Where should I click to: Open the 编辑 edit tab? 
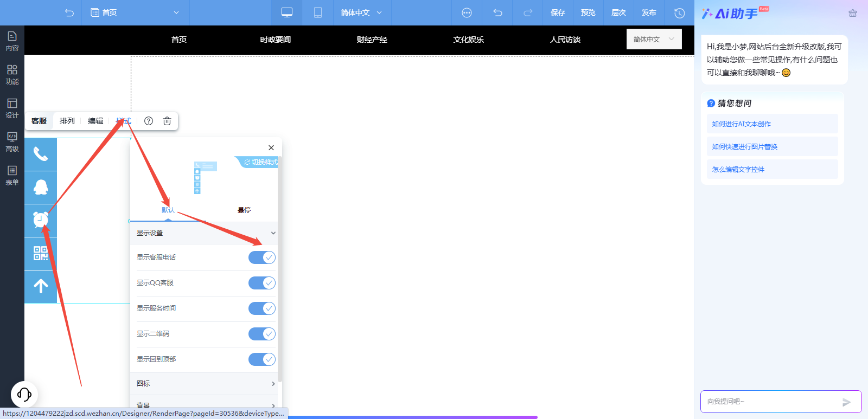95,121
